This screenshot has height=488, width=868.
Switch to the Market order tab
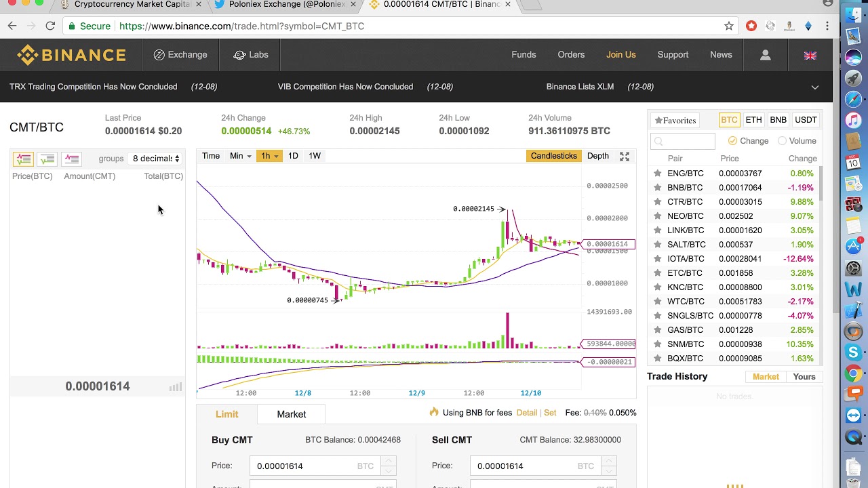(292, 414)
